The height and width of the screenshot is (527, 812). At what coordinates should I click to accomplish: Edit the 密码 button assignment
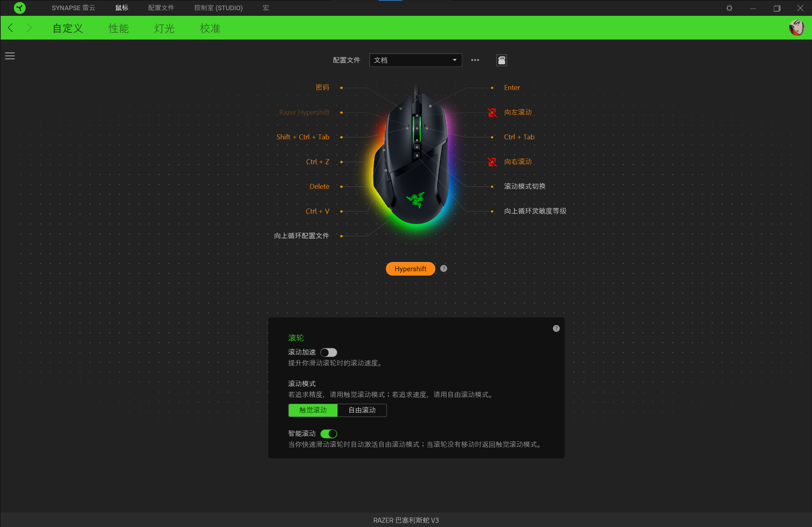point(322,87)
